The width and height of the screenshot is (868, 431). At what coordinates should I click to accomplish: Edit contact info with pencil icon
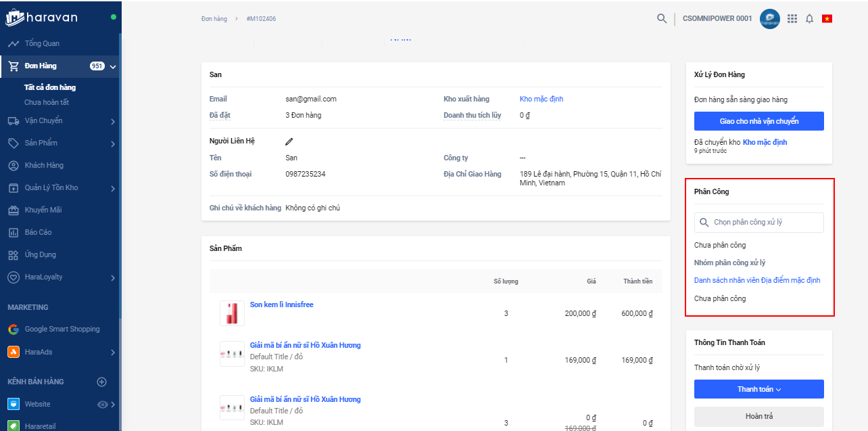289,141
